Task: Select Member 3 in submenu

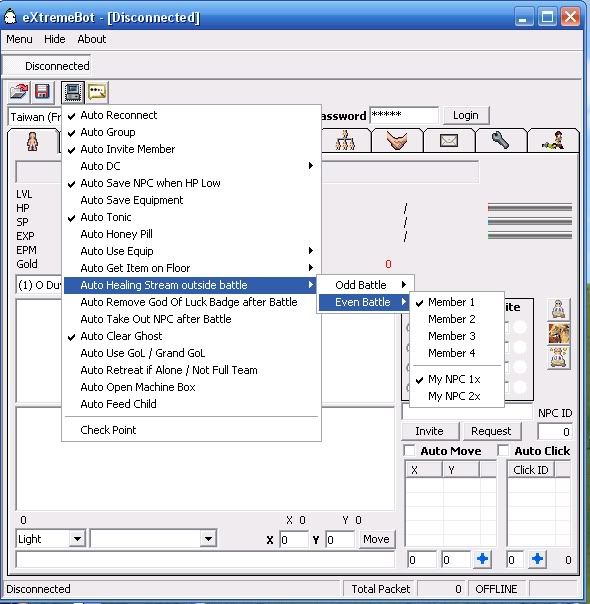Action: (x=457, y=336)
